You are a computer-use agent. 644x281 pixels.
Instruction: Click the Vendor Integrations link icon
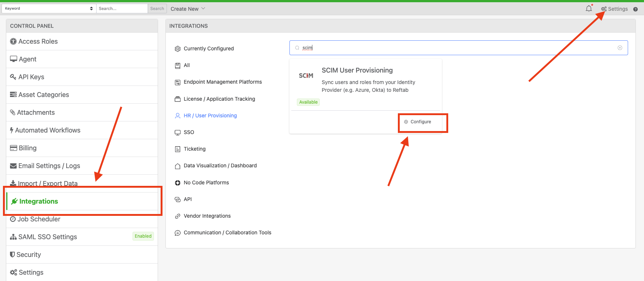178,216
